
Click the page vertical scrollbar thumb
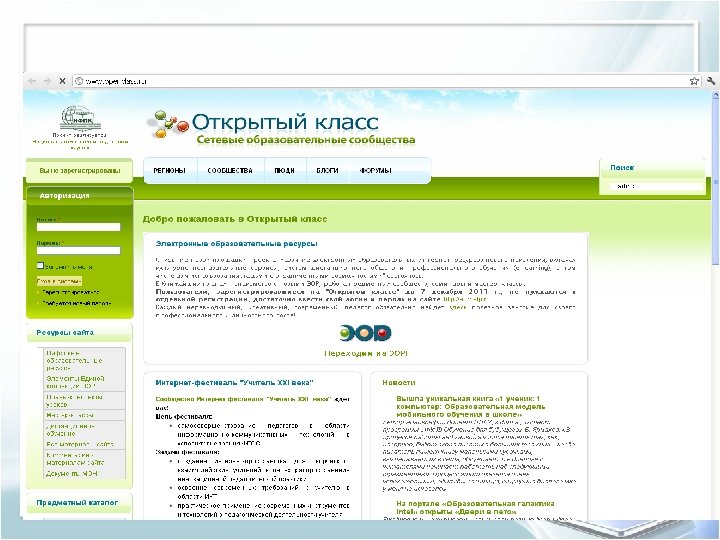tap(715, 181)
